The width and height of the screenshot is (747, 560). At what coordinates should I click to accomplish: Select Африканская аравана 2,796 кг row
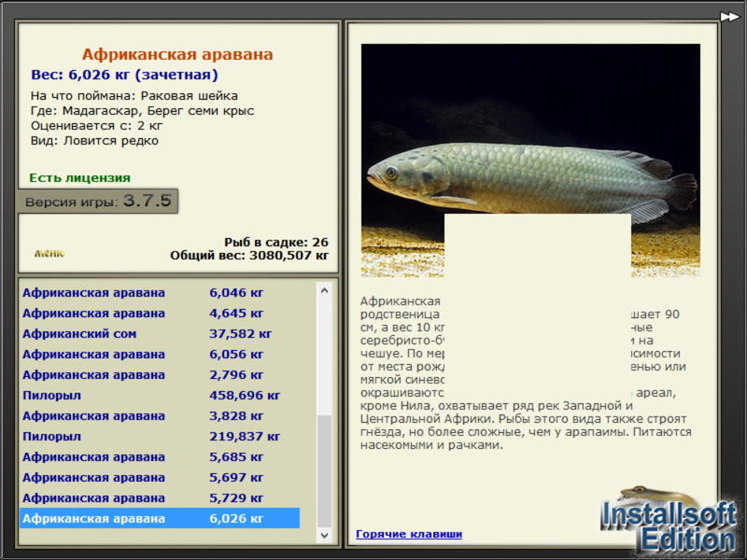[x=160, y=375]
